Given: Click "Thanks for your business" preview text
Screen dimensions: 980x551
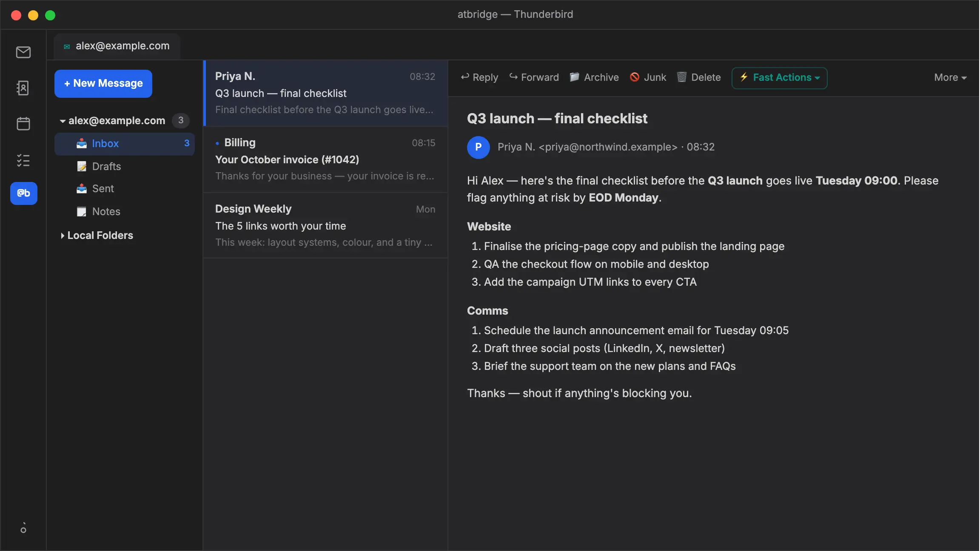Looking at the screenshot, I should 325,176.
